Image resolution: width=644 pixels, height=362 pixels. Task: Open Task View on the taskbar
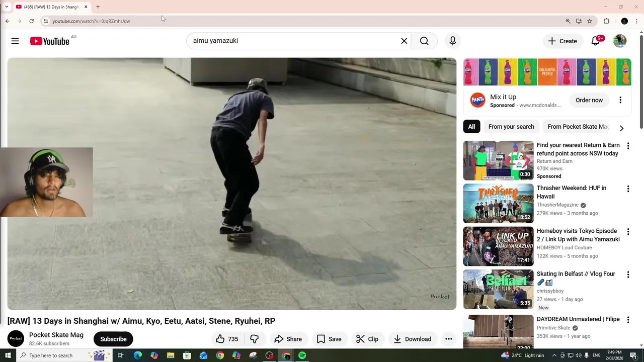[121, 355]
